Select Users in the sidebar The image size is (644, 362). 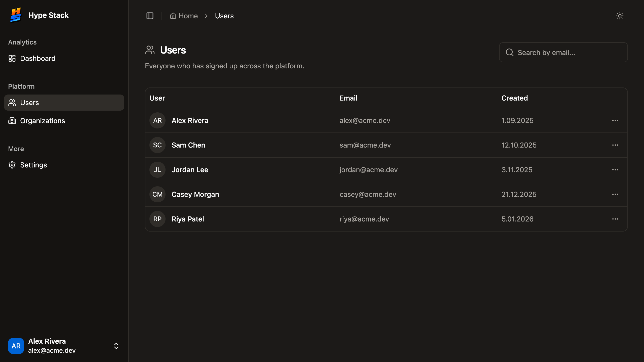coord(64,103)
